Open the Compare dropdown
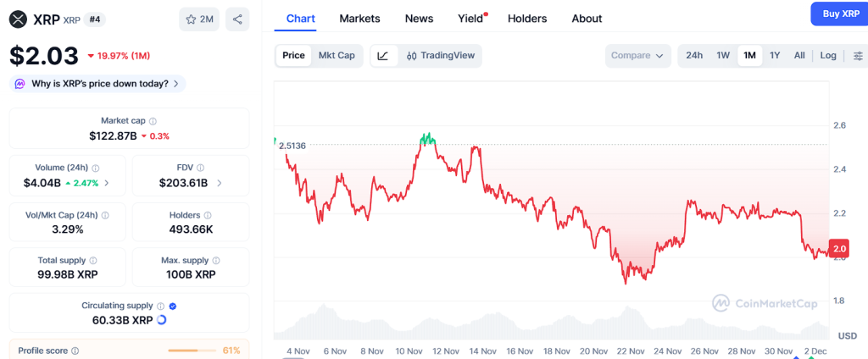Viewport: 868px width, 359px height. coord(637,56)
